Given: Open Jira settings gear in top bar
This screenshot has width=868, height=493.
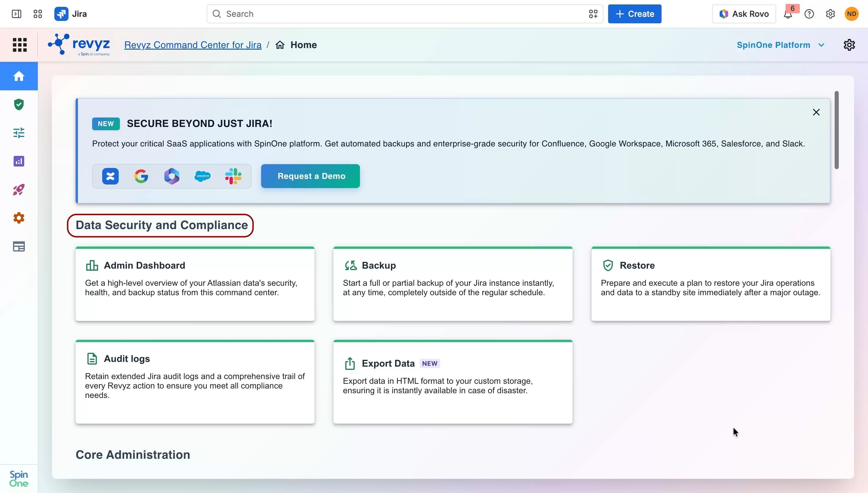Looking at the screenshot, I should pos(830,14).
